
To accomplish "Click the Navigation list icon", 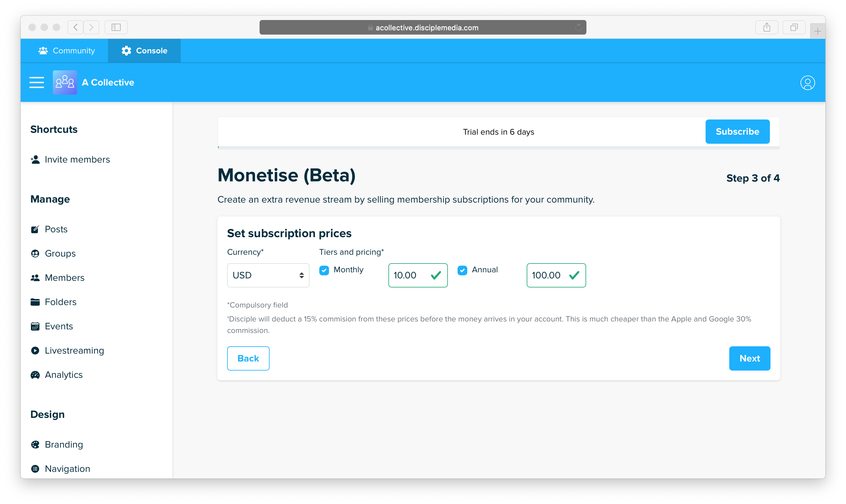I will coord(35,469).
